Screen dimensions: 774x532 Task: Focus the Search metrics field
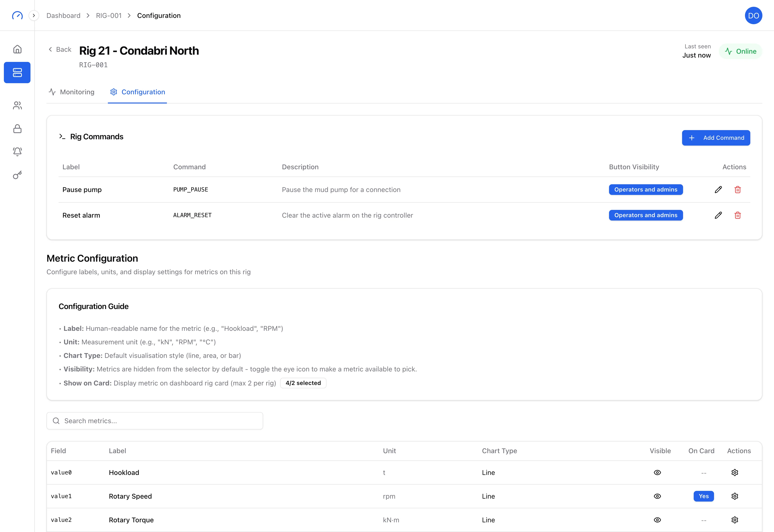coord(155,421)
